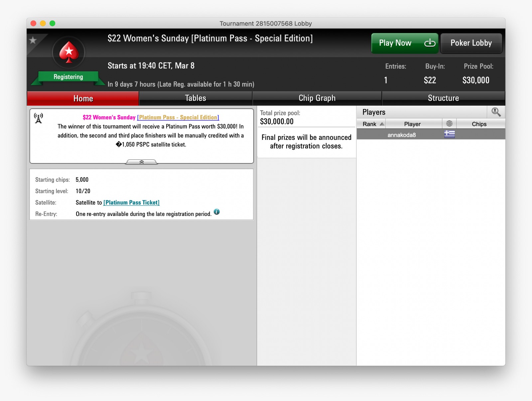532x401 pixels.
Task: Click the re-entry availability description text
Action: [x=144, y=214]
